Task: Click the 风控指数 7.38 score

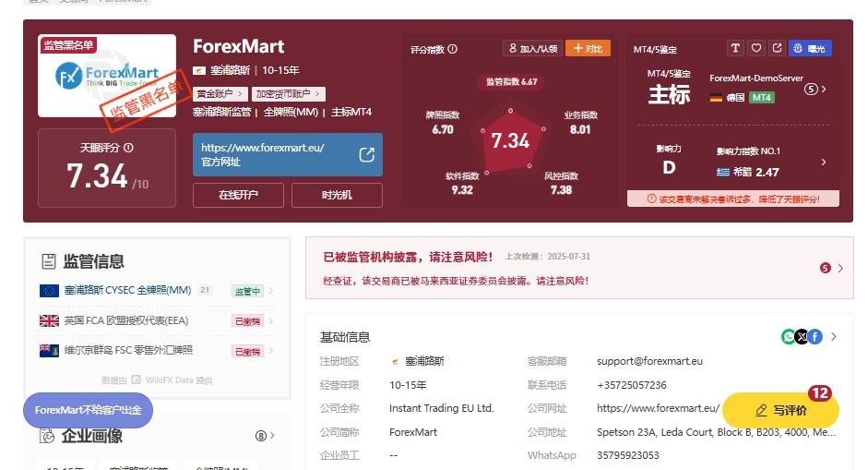Action: (x=561, y=184)
